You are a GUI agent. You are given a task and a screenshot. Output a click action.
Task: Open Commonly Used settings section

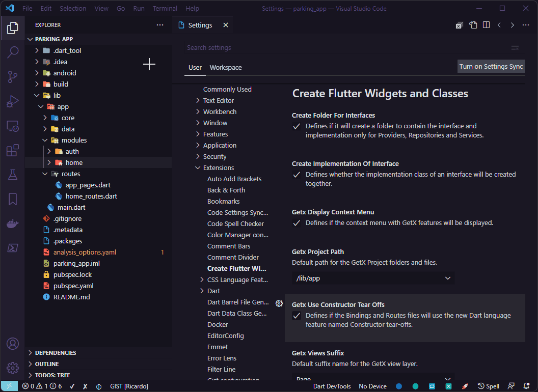point(227,89)
